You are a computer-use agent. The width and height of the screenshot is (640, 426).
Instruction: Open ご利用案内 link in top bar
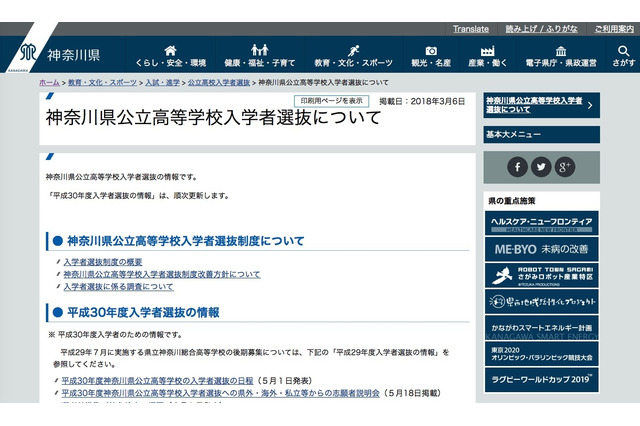pyautogui.click(x=614, y=29)
